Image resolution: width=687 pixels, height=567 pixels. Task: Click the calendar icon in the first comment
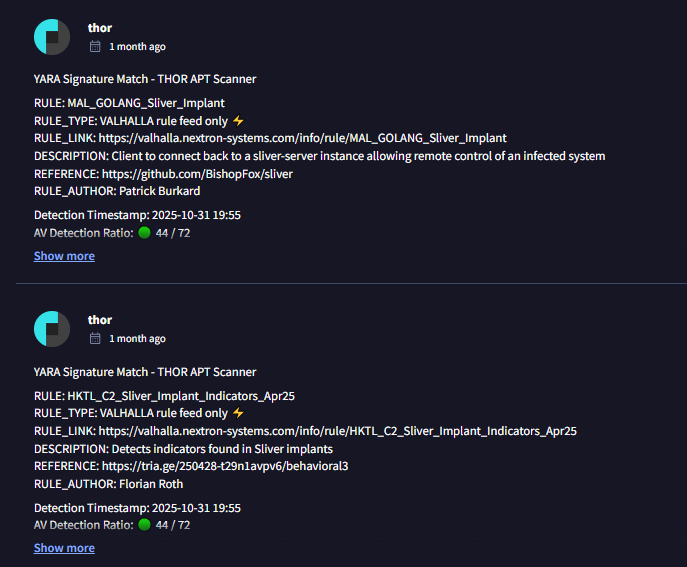(x=95, y=46)
